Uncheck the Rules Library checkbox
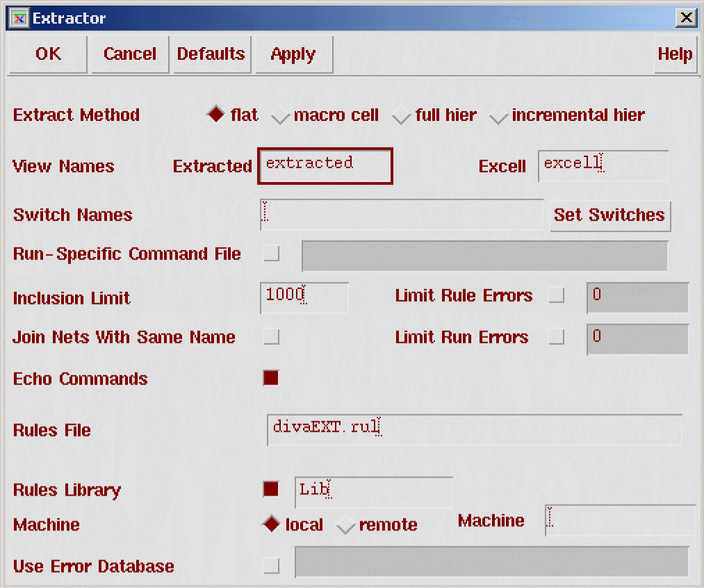Viewport: 704px width, 588px height. pyautogui.click(x=271, y=489)
